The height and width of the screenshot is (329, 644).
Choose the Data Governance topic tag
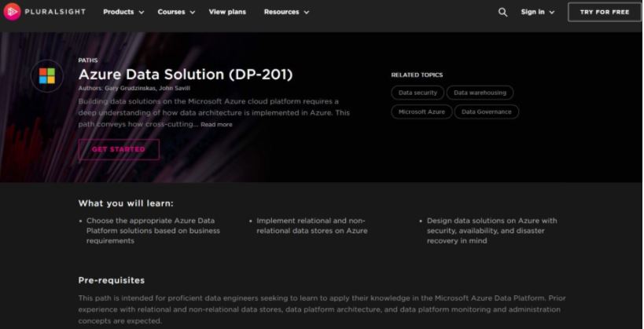(486, 111)
